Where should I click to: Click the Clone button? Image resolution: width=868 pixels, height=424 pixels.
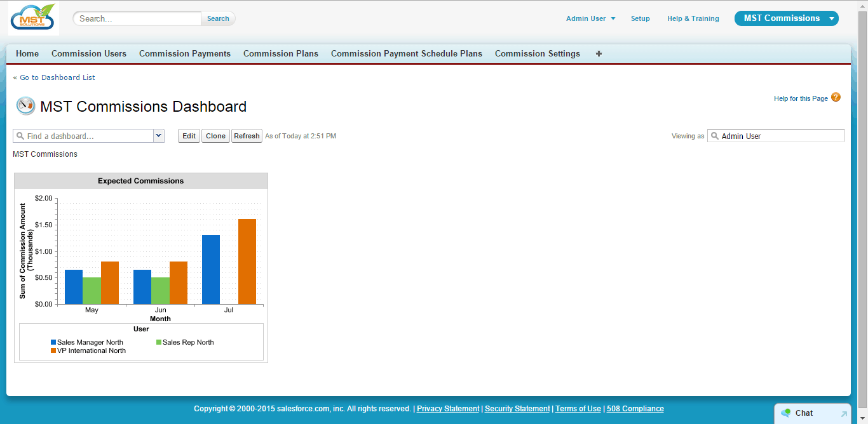[x=215, y=136]
